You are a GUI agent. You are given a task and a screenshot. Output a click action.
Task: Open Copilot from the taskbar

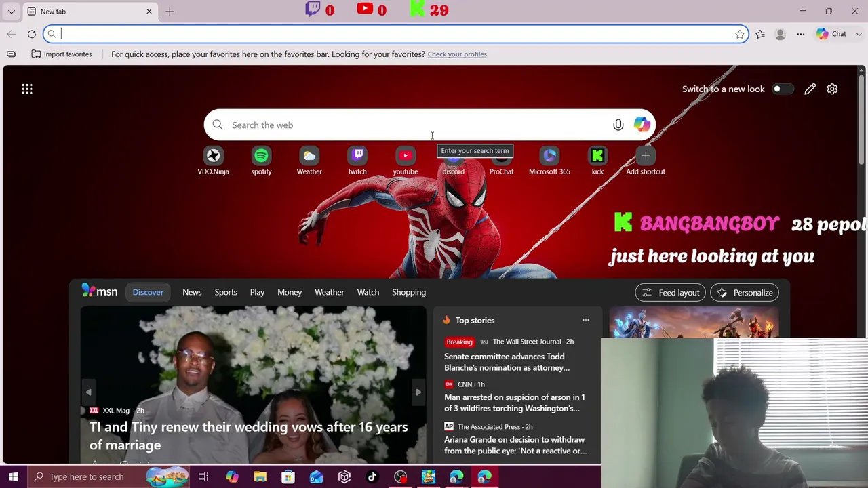(x=232, y=477)
